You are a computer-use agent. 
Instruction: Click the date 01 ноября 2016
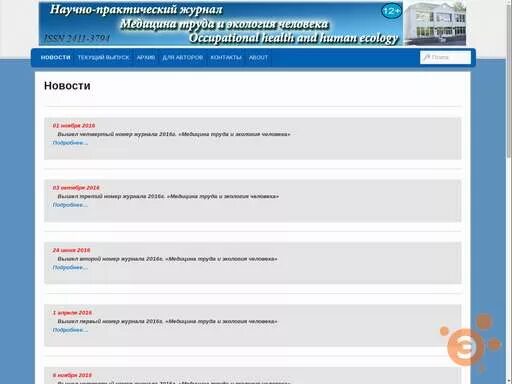point(74,126)
